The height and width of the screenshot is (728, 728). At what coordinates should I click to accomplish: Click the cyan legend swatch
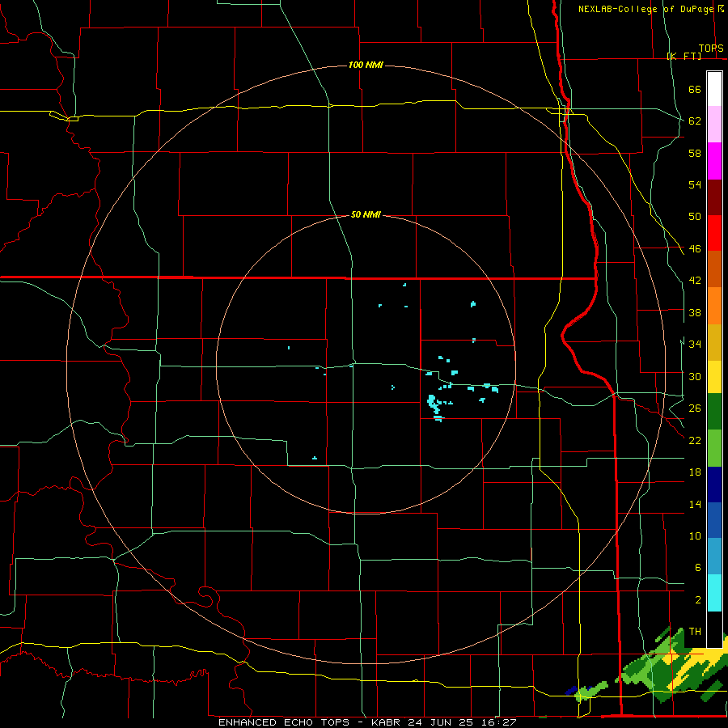[x=714, y=593]
